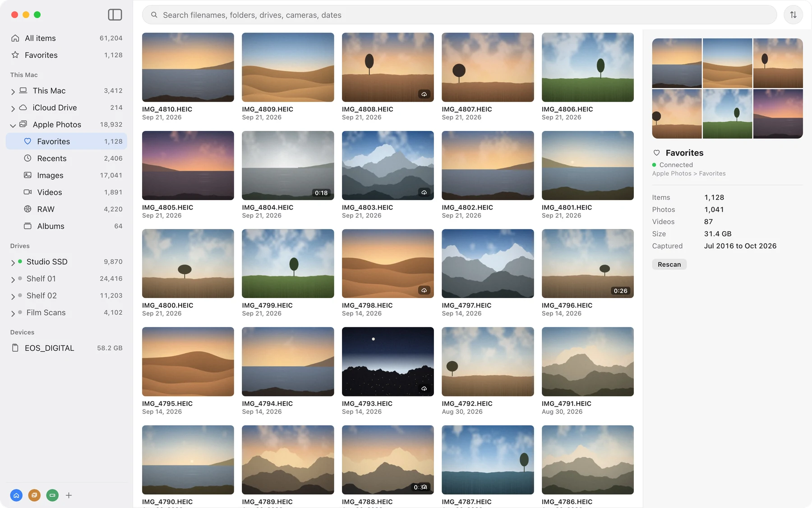
Task: Click the Connected status text
Action: (x=676, y=165)
